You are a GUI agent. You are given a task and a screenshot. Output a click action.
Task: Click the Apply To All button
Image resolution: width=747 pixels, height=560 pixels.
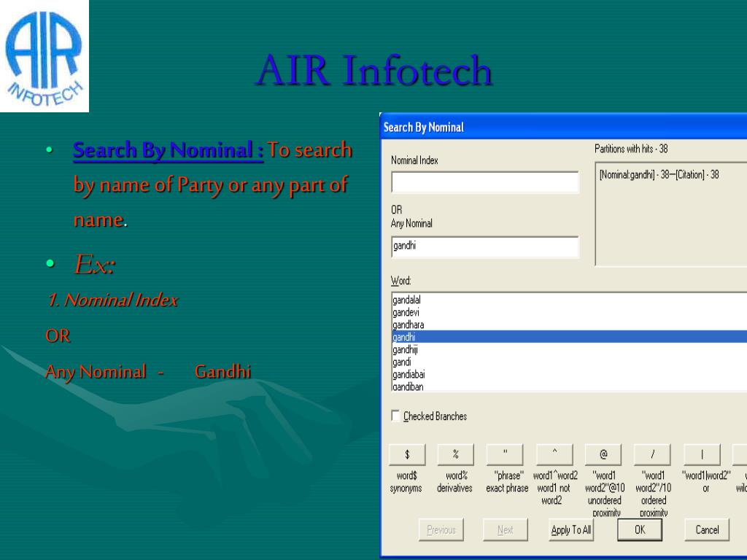pyautogui.click(x=570, y=529)
